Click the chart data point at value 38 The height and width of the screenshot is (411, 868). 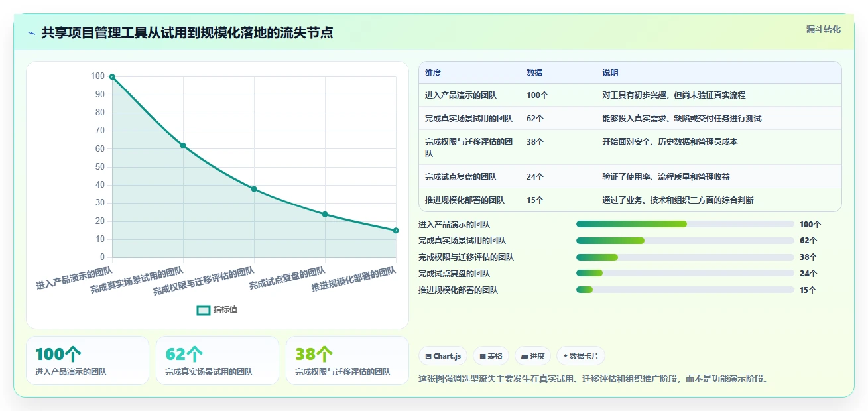coord(254,189)
